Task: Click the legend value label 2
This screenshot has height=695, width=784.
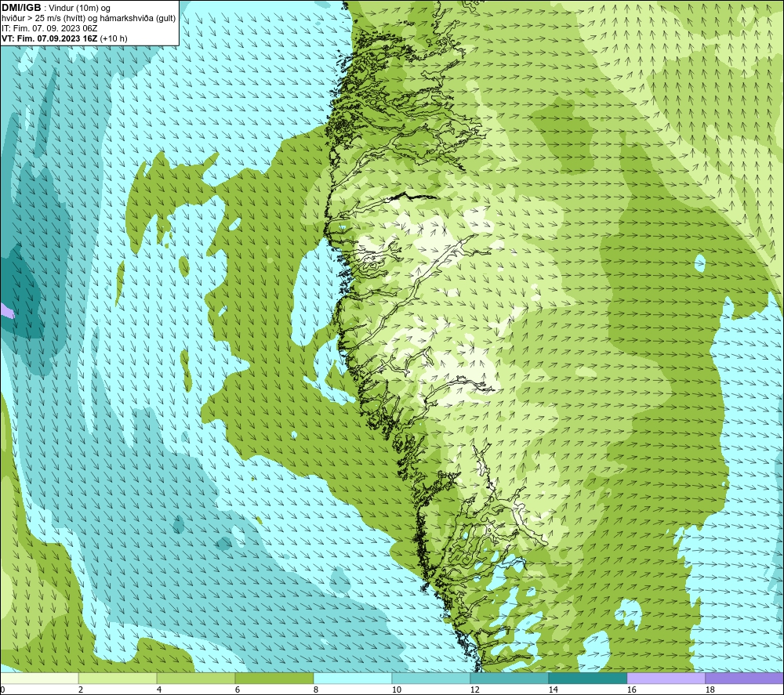Action: pos(81,690)
